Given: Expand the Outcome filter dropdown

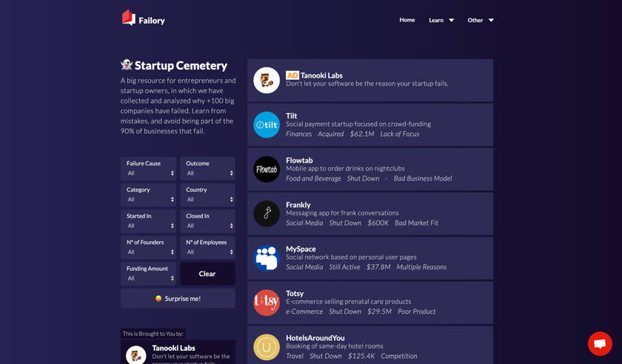Looking at the screenshot, I should 208,169.
